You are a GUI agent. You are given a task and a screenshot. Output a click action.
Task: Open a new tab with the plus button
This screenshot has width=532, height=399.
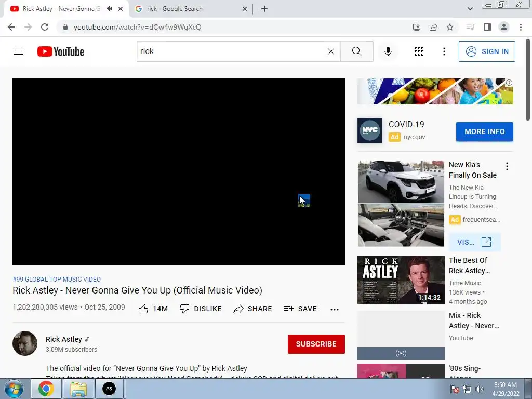point(264,9)
